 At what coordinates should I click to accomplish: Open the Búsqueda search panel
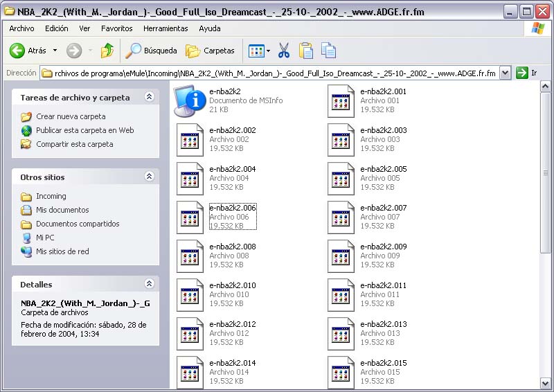[151, 51]
